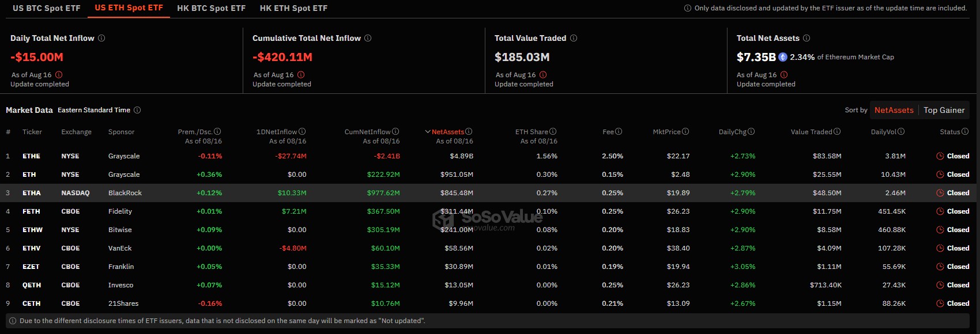
Task: Click the red alert icon under Total Value Traded date
Action: click(543, 75)
